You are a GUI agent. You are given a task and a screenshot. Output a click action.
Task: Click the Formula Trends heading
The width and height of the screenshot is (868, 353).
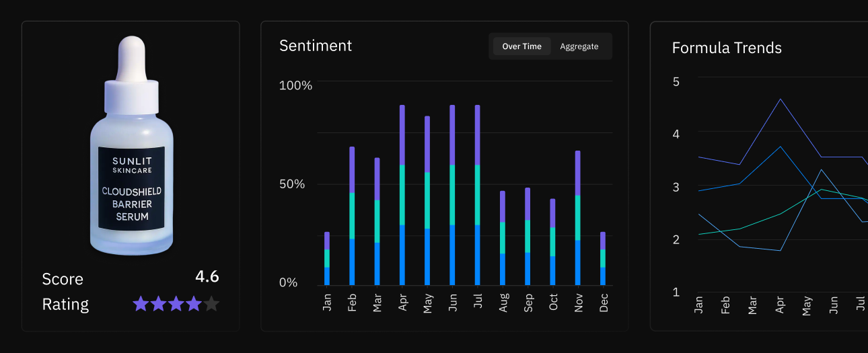coord(727,48)
